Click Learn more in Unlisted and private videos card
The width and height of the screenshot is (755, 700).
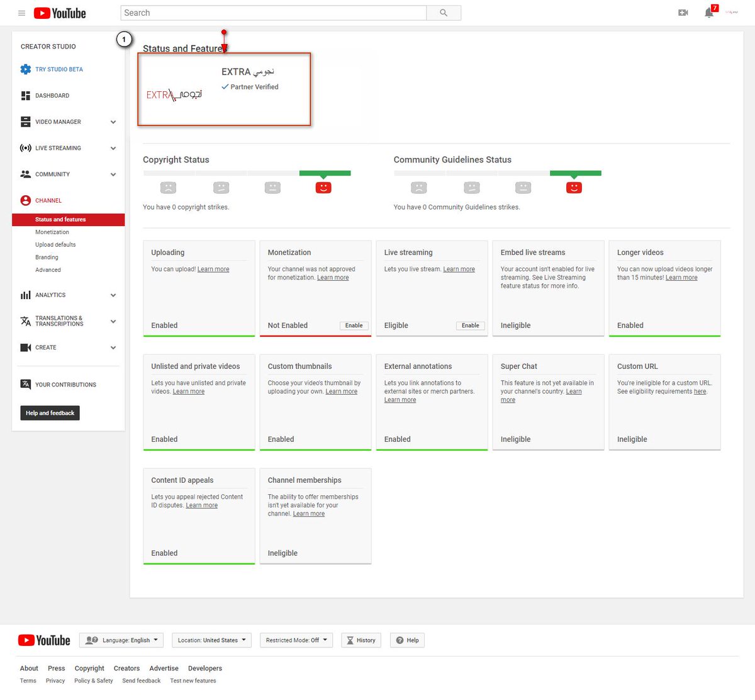tap(189, 392)
